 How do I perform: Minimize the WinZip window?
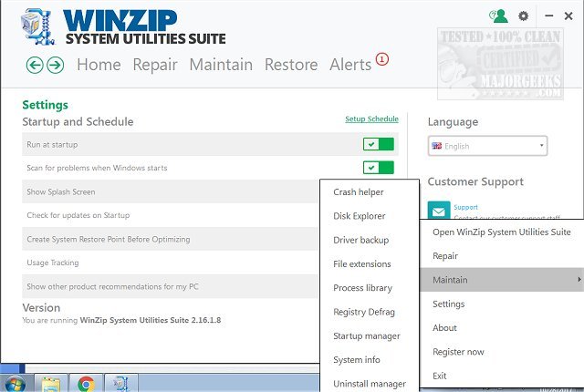click(x=548, y=16)
